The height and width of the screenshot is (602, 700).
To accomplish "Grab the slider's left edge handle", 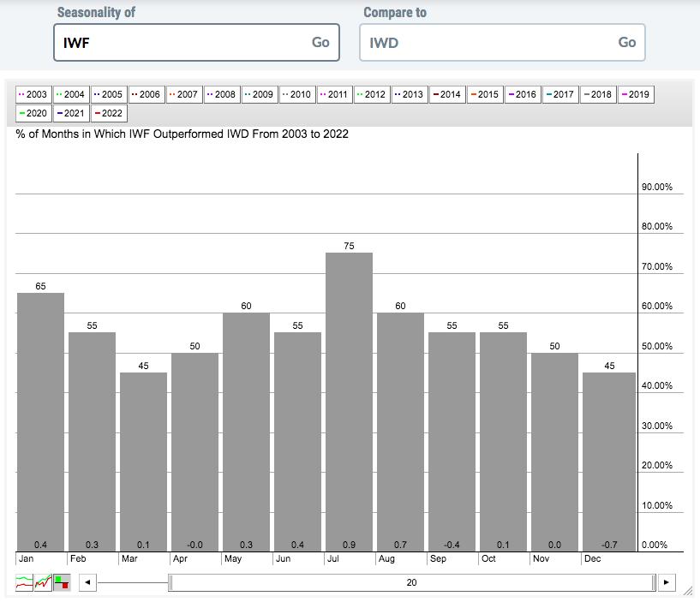I will 171,583.
